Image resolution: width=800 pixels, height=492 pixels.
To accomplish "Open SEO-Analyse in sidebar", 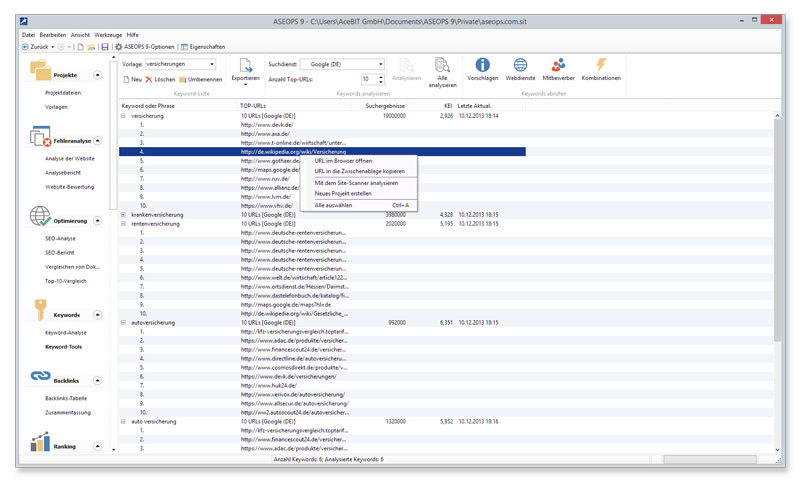I will [x=60, y=239].
